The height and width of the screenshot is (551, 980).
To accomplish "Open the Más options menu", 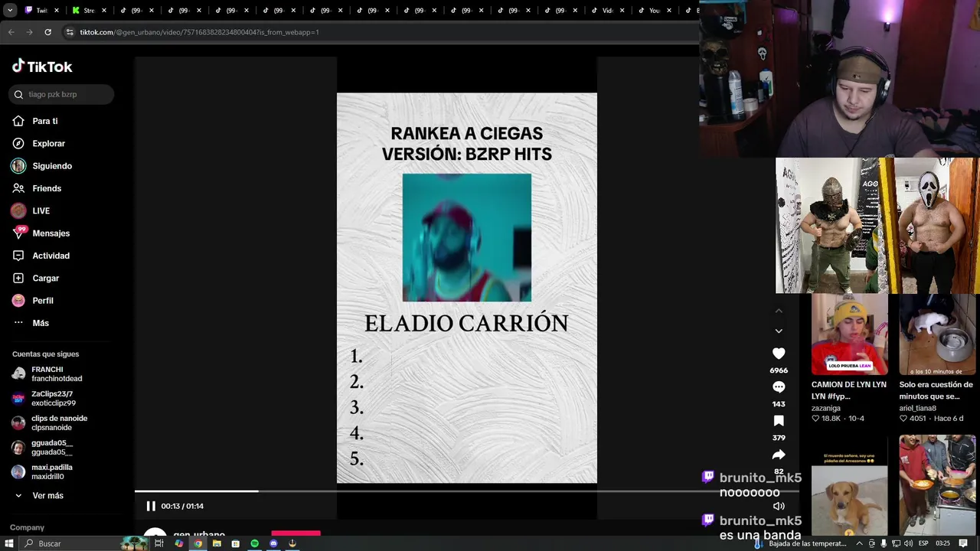I will pyautogui.click(x=31, y=323).
